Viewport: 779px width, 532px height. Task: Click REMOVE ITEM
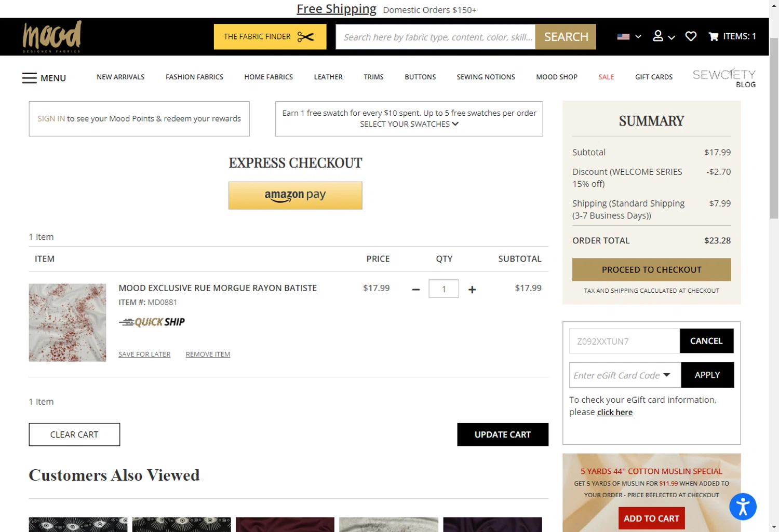(x=208, y=354)
